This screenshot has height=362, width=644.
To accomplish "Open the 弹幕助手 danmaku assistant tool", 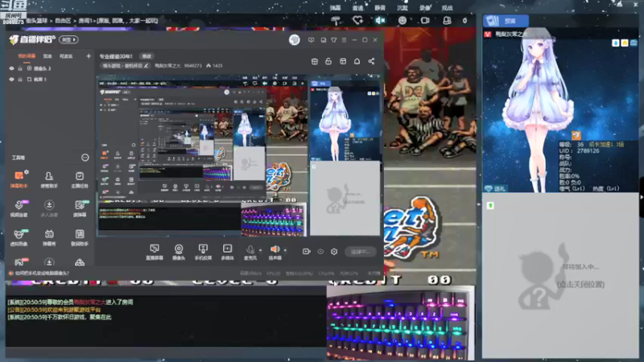I will click(x=19, y=179).
